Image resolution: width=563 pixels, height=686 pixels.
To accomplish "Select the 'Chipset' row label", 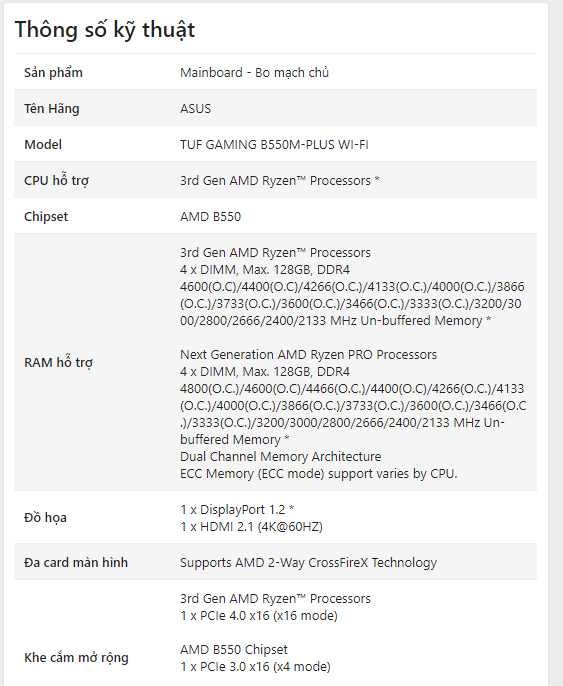I will tap(46, 217).
